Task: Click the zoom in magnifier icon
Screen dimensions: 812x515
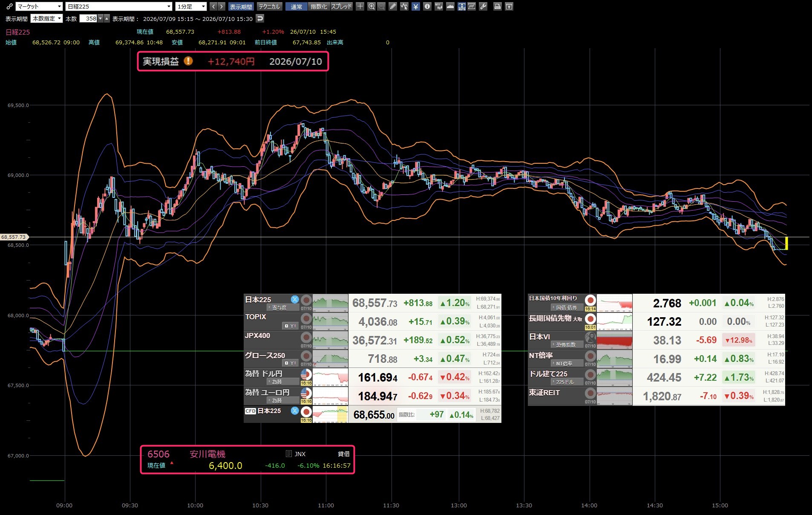Action: 371,6
